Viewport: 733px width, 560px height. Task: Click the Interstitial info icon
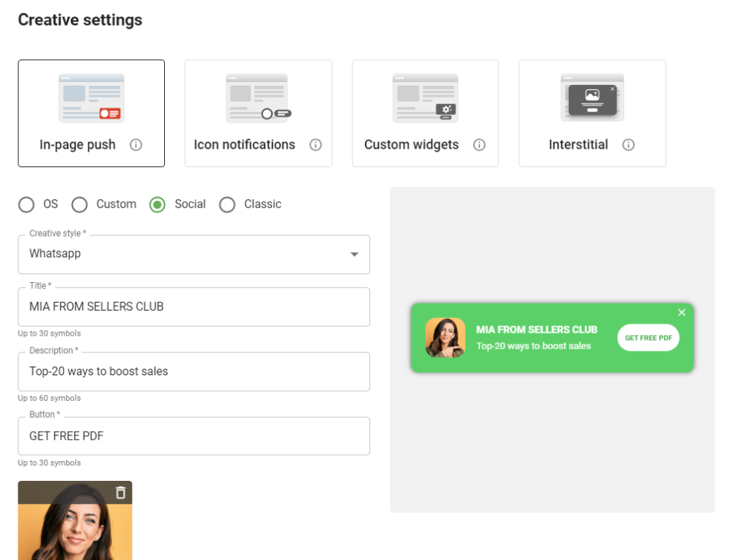[628, 145]
